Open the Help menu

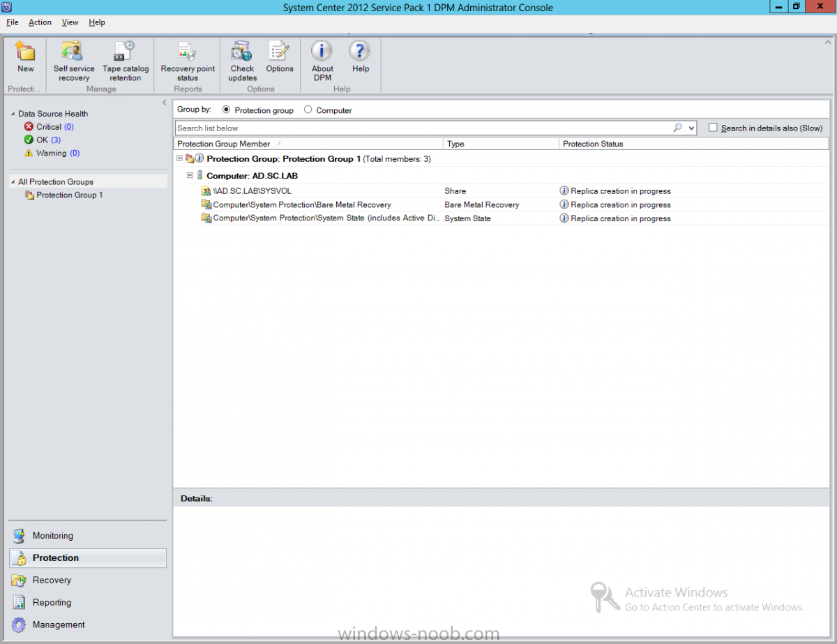click(97, 22)
